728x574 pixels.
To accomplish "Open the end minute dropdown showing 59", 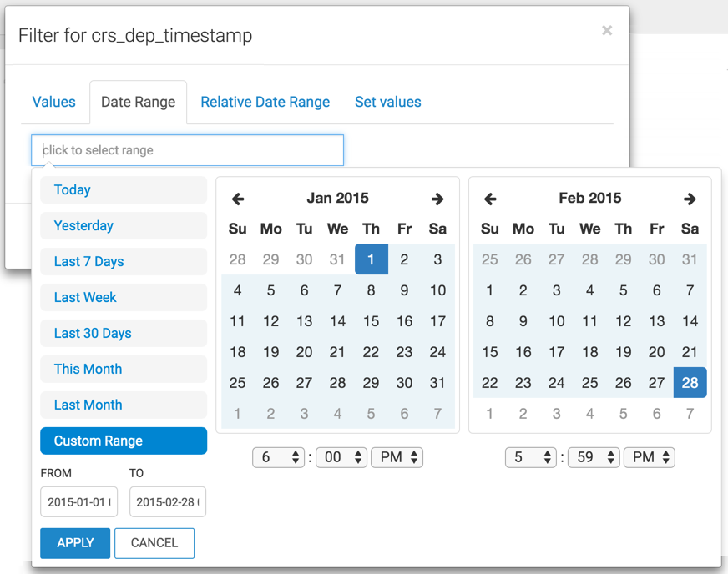I will [x=594, y=457].
